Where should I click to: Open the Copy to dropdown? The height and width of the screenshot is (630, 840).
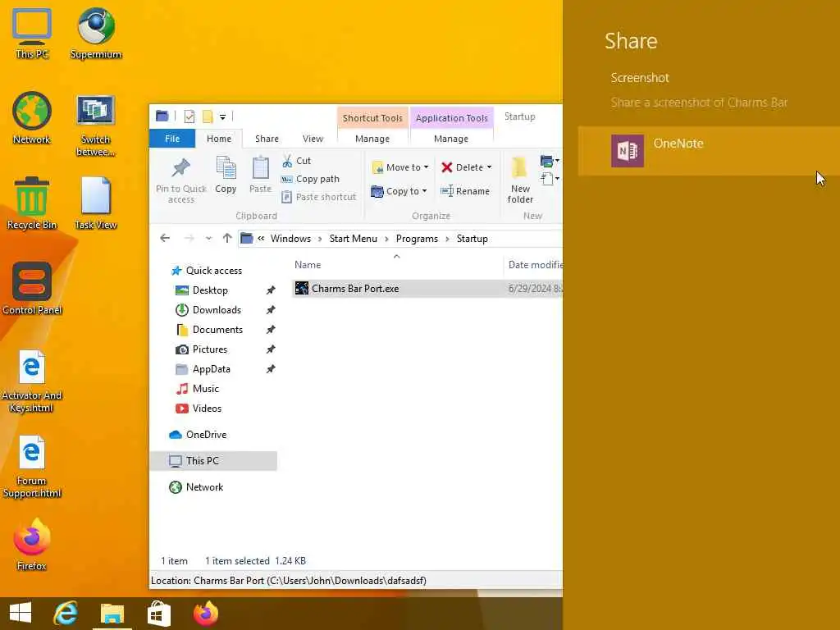click(399, 191)
